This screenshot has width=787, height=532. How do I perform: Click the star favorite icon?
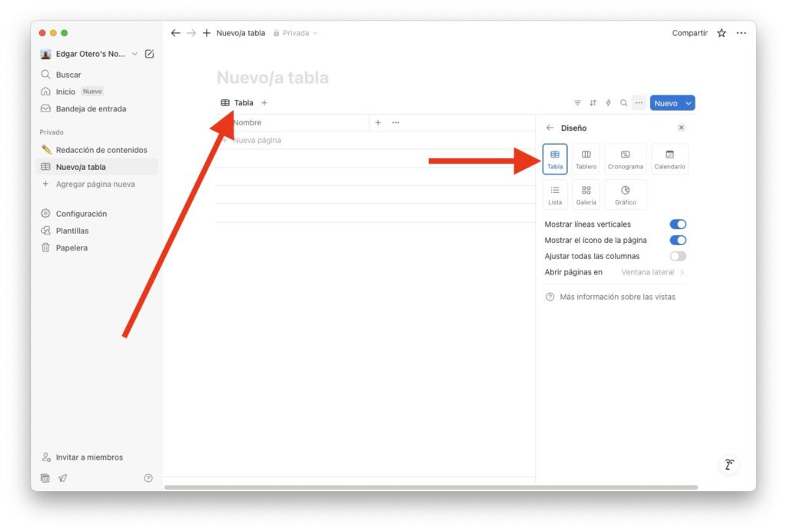721,33
